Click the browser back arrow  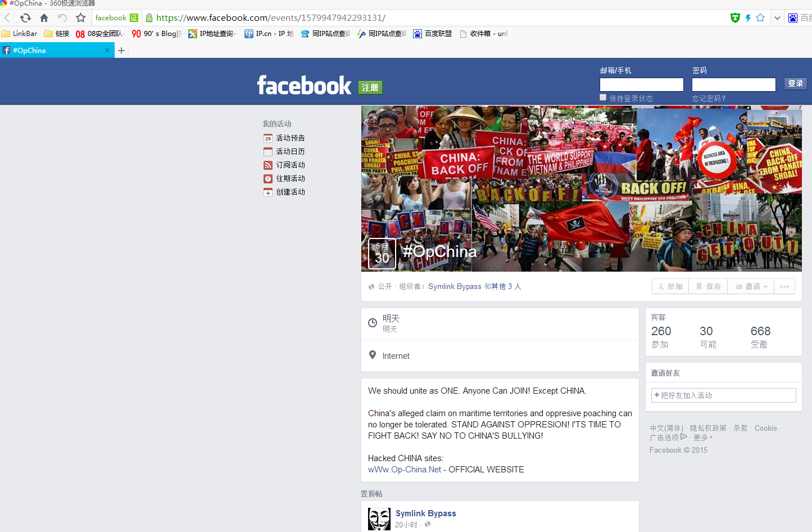pos(7,18)
